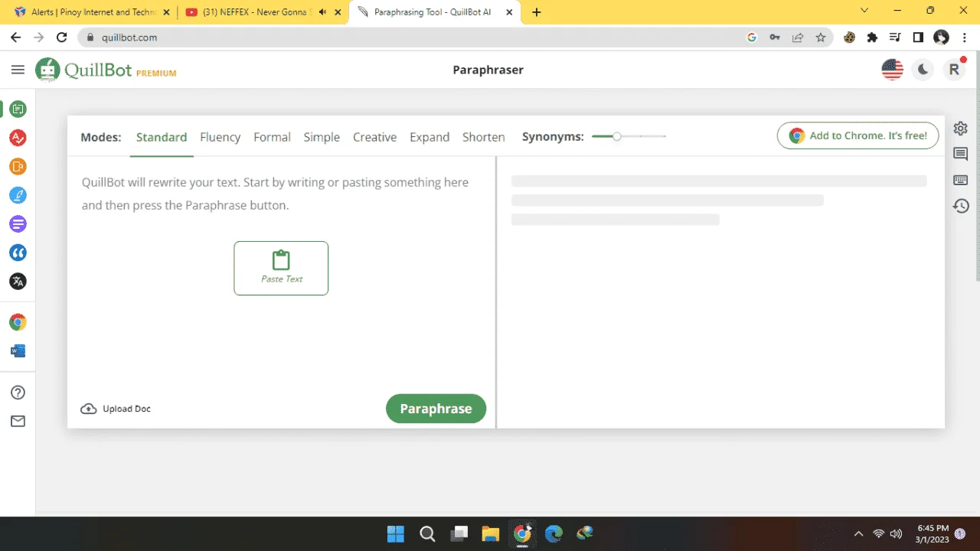Open the Chrome three-dot menu

coord(964,37)
